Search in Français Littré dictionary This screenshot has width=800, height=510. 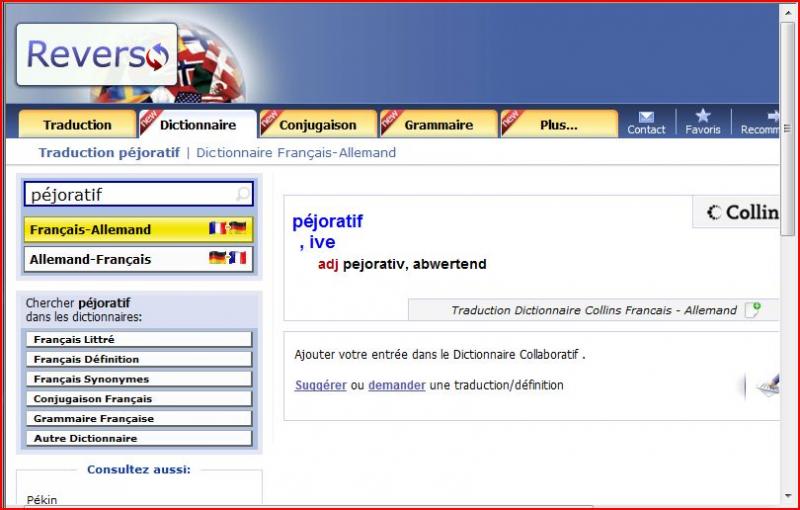tap(139, 339)
